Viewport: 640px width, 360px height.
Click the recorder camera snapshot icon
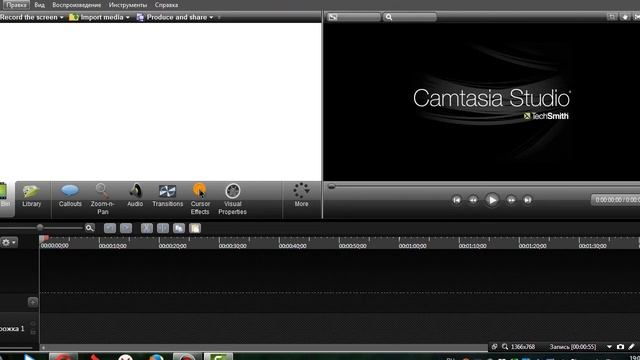coord(620,347)
